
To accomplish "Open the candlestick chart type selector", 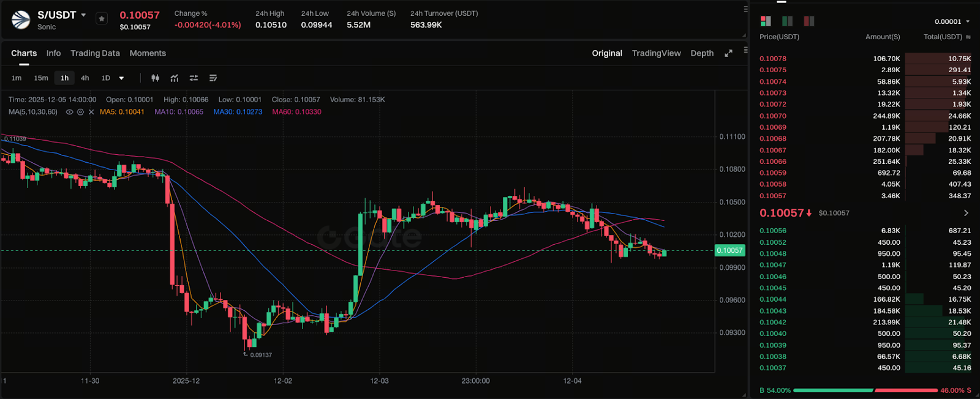I will click(156, 78).
